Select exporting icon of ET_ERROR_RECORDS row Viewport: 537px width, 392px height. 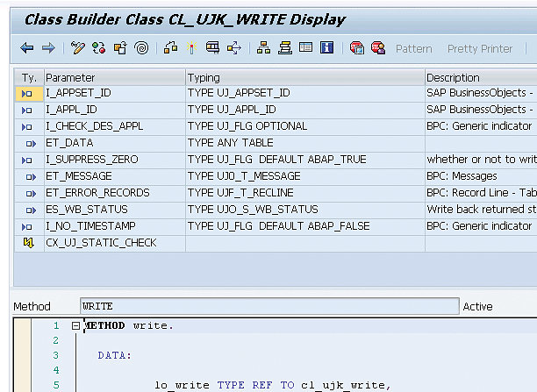point(31,194)
